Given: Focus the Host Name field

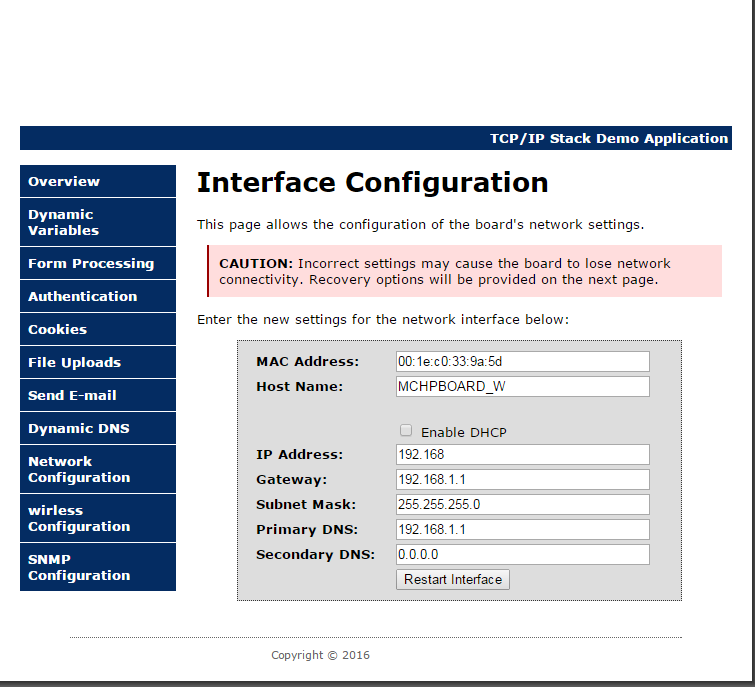Looking at the screenshot, I should (522, 387).
